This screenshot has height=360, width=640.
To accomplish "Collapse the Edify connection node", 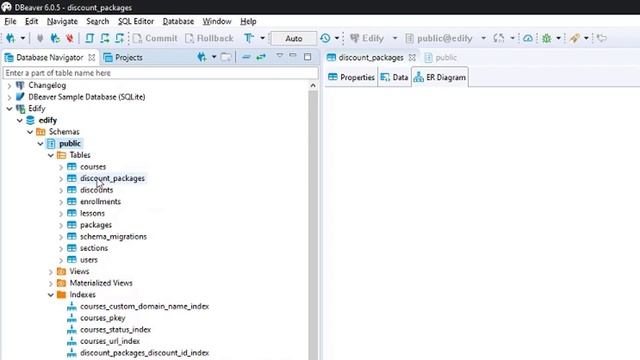I will [9, 109].
